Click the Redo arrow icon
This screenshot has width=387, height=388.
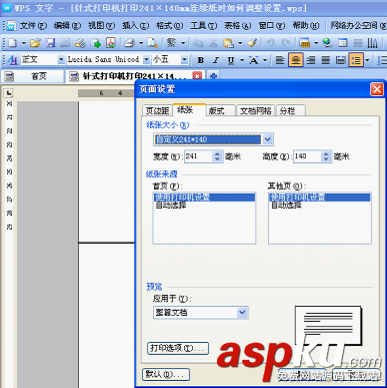tap(286, 43)
